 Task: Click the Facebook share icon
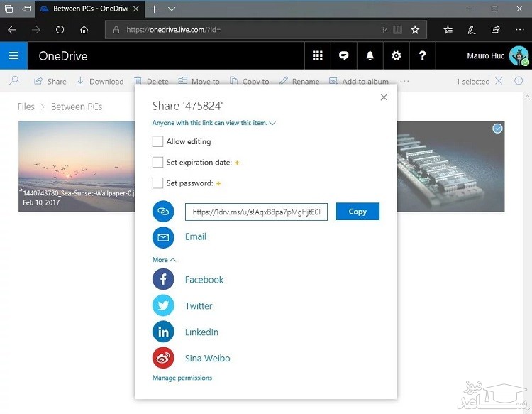[x=163, y=280]
